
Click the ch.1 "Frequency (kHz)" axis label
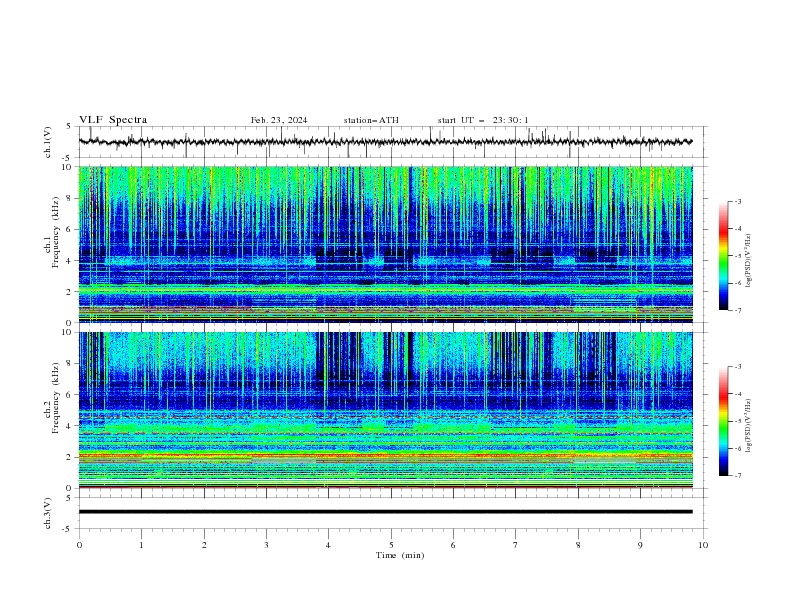tap(55, 232)
